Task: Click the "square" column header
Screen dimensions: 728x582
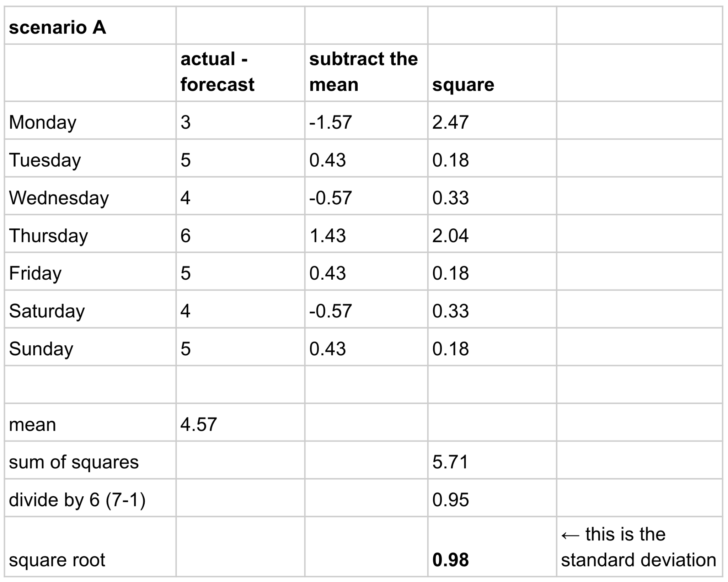Action: coord(463,85)
